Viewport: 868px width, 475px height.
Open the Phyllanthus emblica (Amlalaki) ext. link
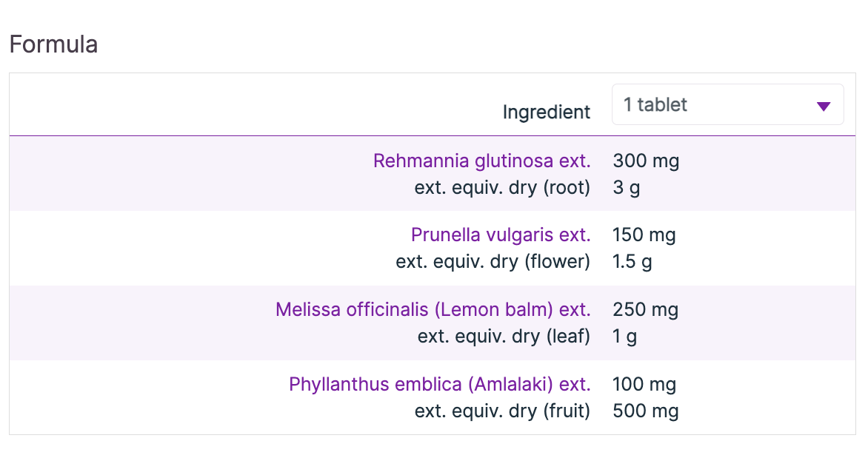click(439, 384)
